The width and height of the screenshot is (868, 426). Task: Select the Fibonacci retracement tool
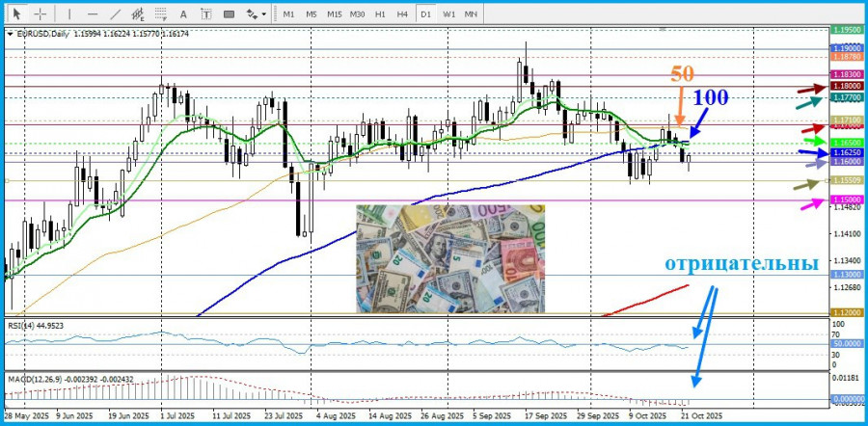(161, 14)
